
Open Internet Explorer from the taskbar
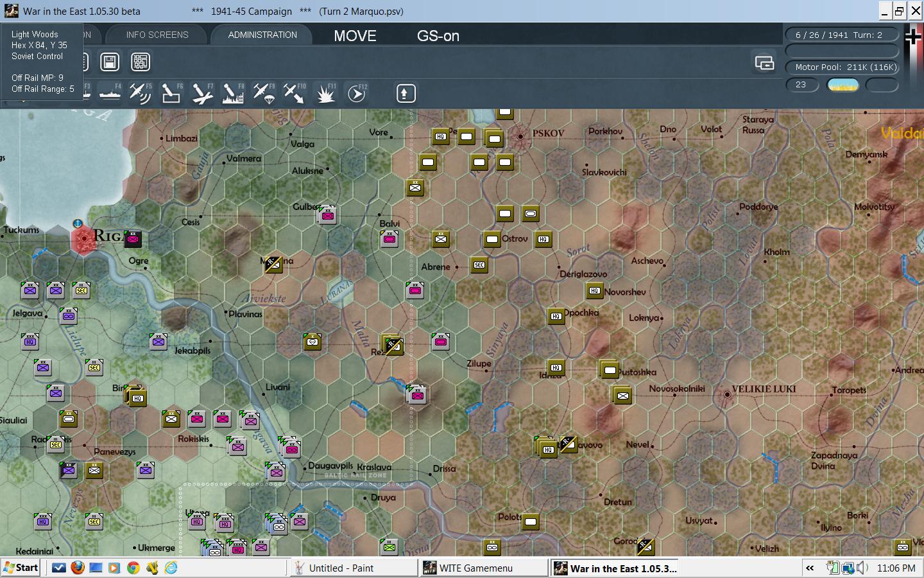[171, 568]
